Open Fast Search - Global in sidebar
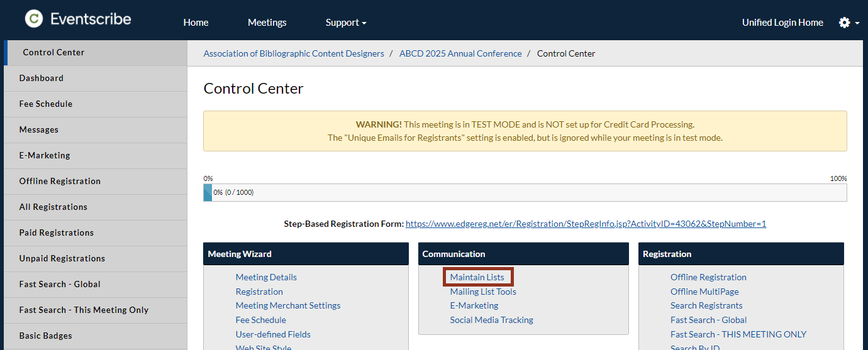Image resolution: width=868 pixels, height=350 pixels. 96,285
